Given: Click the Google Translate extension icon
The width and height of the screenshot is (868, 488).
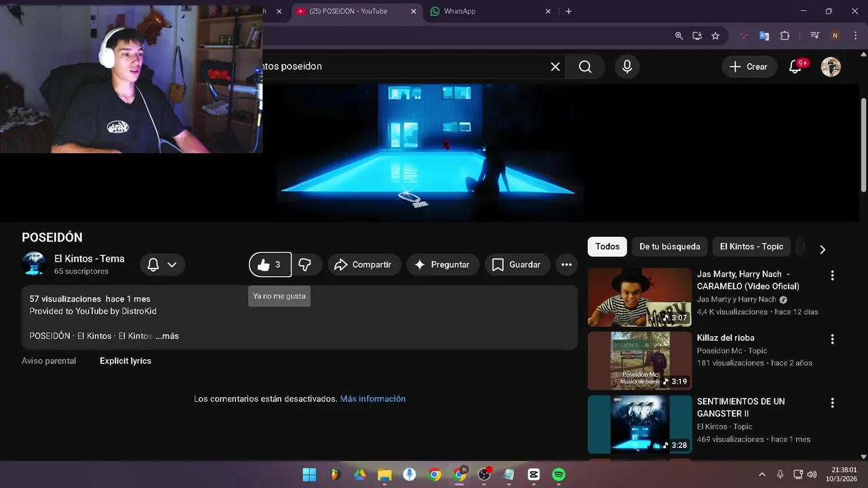Looking at the screenshot, I should (764, 36).
